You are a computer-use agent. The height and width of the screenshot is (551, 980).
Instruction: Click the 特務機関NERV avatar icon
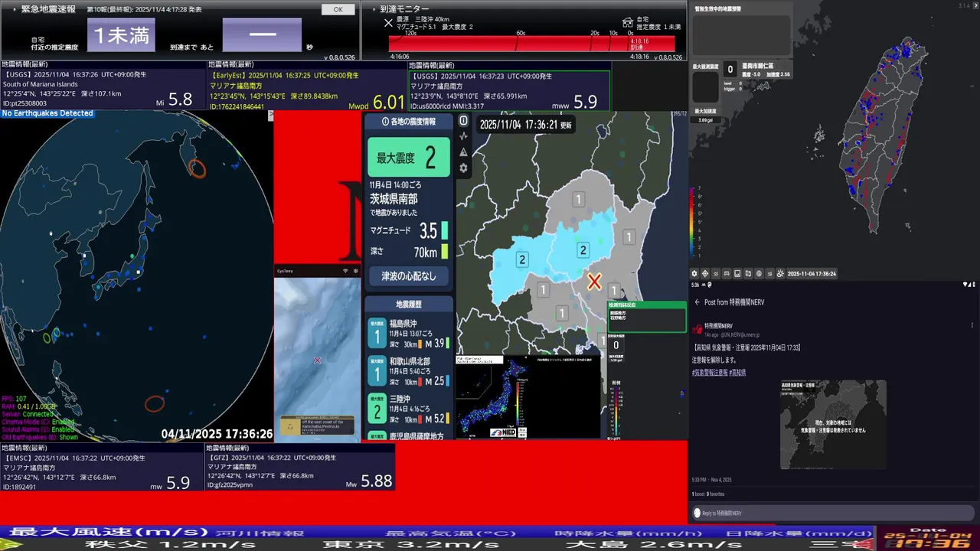click(x=697, y=328)
